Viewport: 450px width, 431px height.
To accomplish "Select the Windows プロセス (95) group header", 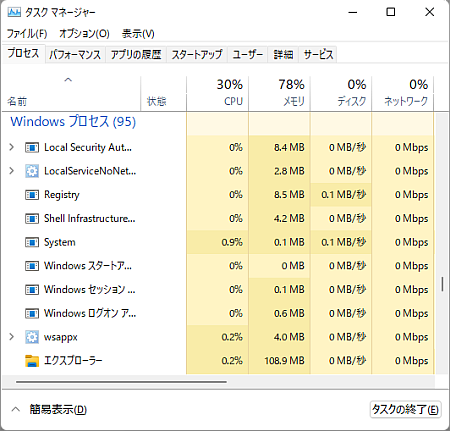I will pos(73,122).
